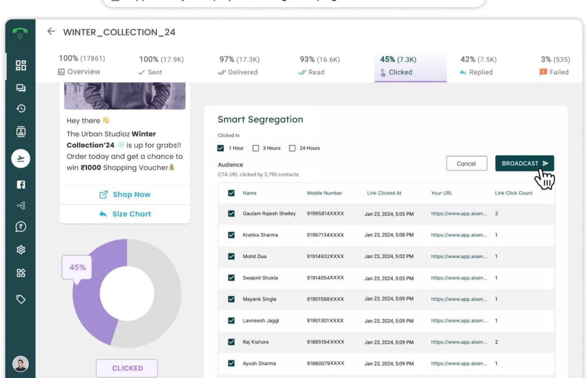
Task: Enable the 3 Hours clicked-in checkbox
Action: pyautogui.click(x=256, y=148)
